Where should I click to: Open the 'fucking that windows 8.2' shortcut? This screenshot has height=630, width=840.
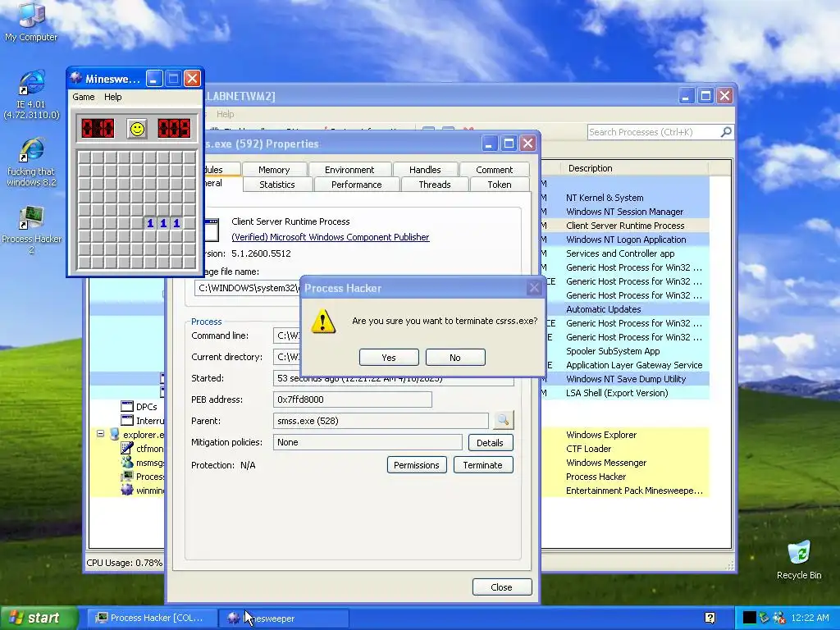pos(31,162)
